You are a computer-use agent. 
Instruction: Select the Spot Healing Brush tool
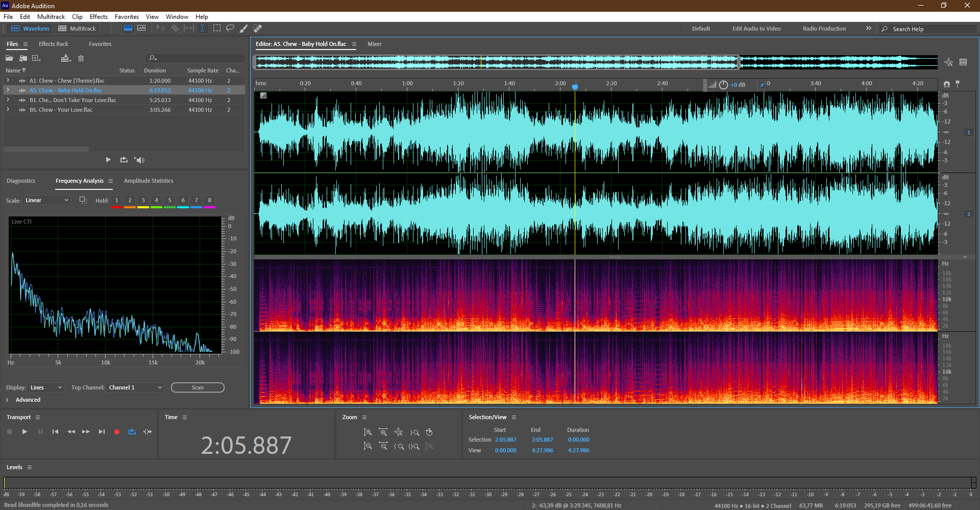pos(258,28)
